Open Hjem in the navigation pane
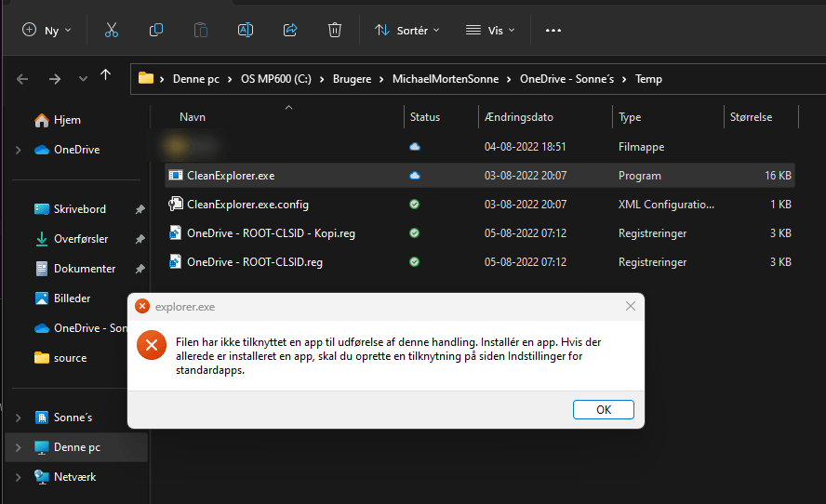Image resolution: width=826 pixels, height=504 pixels. (x=67, y=120)
